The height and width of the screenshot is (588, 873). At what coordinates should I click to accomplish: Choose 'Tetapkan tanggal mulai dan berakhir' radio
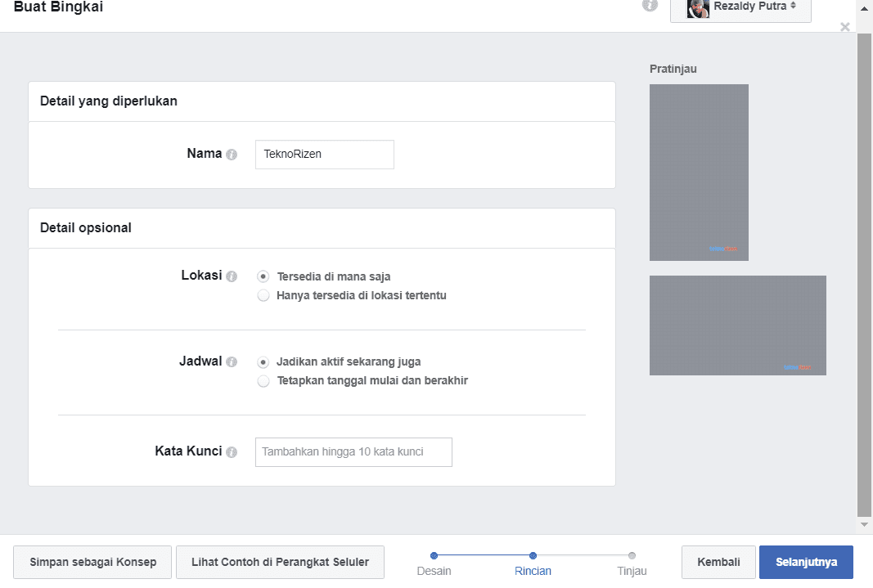263,381
